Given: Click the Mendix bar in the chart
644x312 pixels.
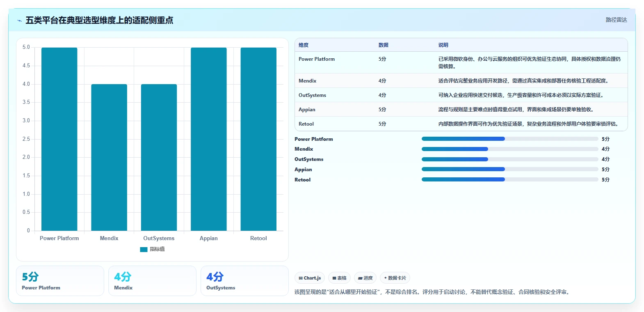Looking at the screenshot, I should [109, 157].
